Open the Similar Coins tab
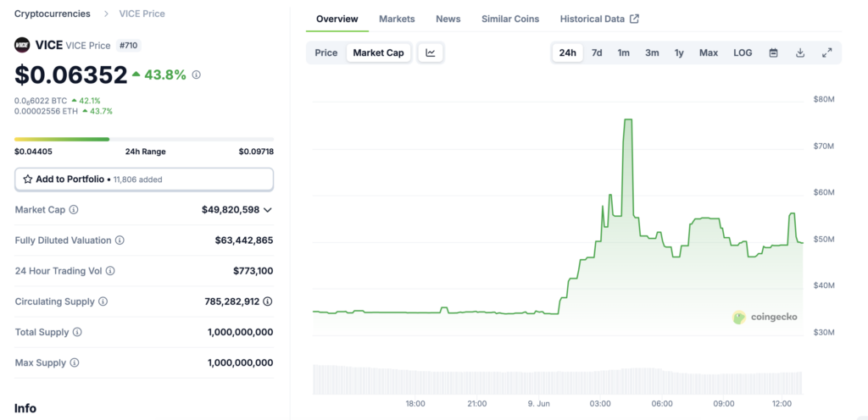 coord(510,19)
